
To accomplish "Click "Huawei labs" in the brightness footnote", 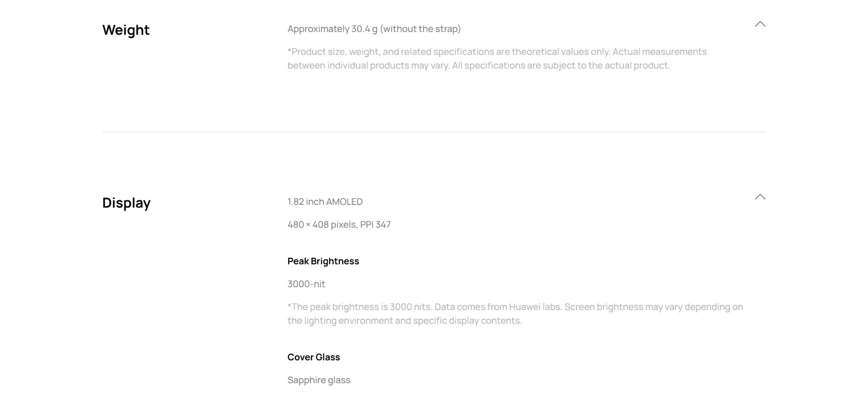I will coord(535,307).
